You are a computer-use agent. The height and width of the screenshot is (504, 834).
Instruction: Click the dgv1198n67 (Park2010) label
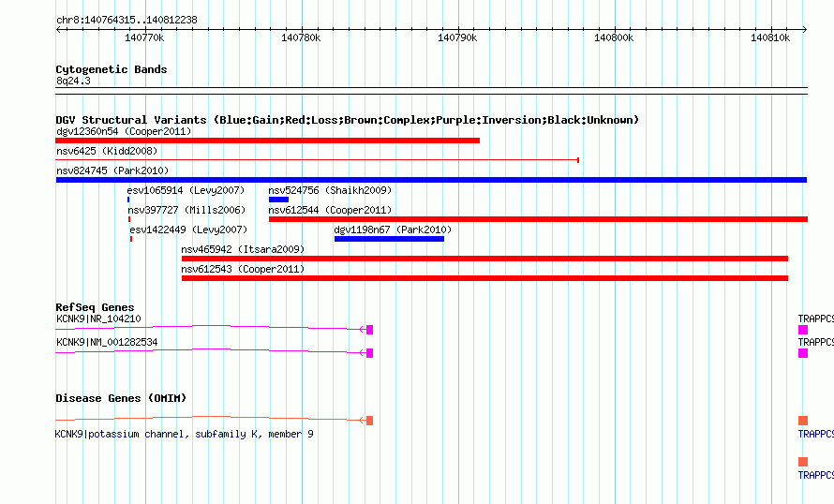click(393, 230)
